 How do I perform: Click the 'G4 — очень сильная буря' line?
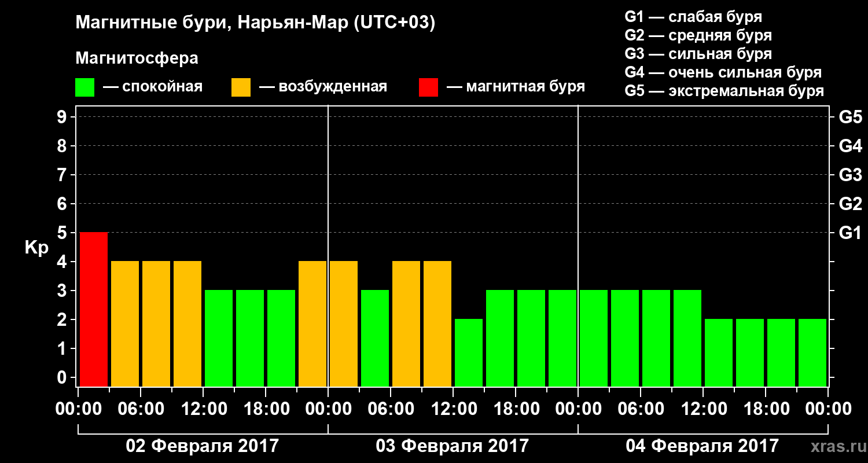[723, 72]
